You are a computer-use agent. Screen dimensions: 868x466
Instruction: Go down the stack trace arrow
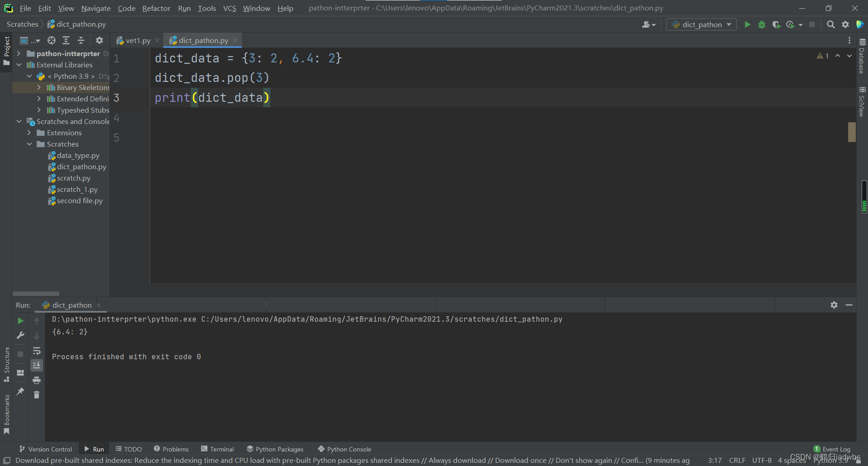(x=37, y=336)
